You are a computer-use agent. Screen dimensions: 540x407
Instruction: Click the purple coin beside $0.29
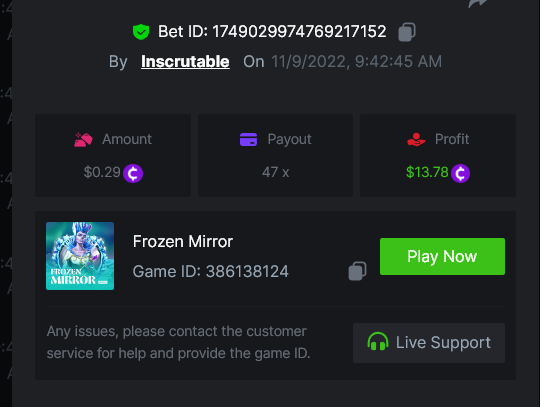[133, 173]
